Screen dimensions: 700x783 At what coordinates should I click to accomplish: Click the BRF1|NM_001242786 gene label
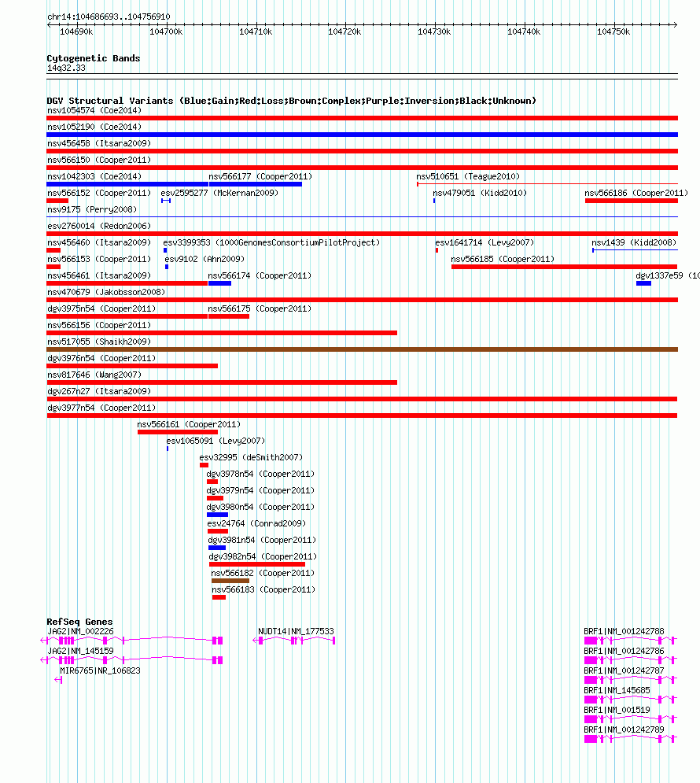[x=624, y=651]
